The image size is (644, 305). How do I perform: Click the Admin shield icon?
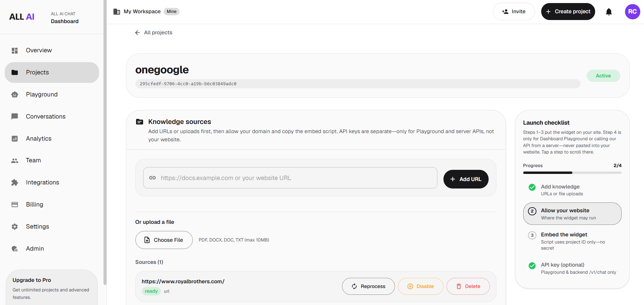pyautogui.click(x=15, y=249)
